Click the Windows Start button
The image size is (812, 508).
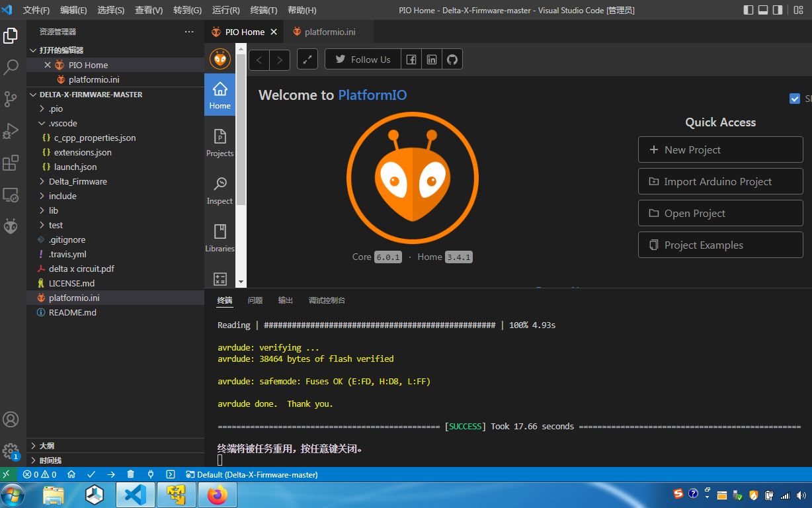click(x=13, y=495)
